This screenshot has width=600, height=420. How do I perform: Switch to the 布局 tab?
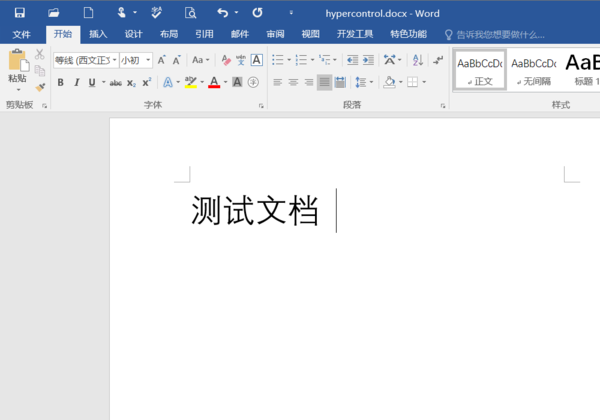(169, 34)
